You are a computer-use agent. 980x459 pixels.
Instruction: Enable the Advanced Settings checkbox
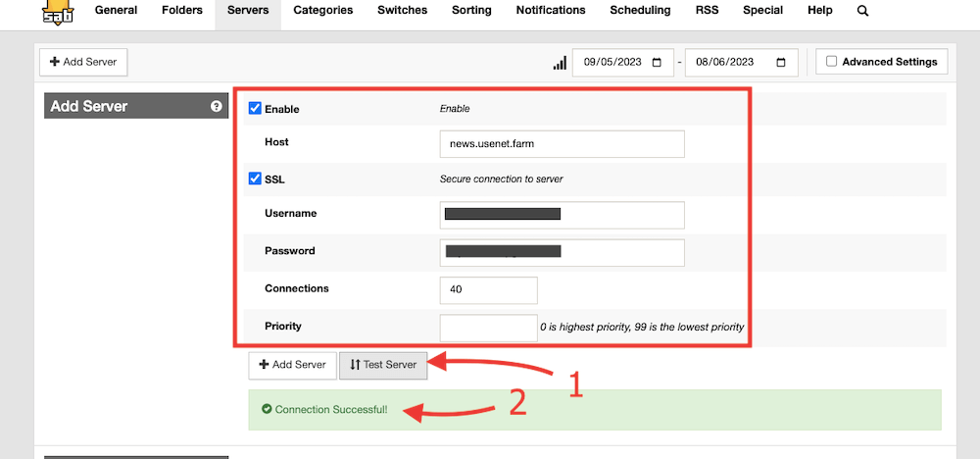coord(832,62)
